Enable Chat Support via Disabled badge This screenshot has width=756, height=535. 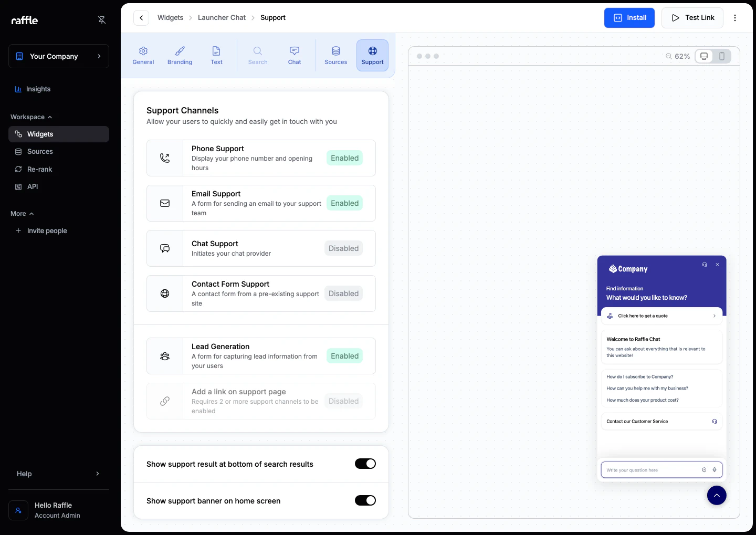point(343,248)
